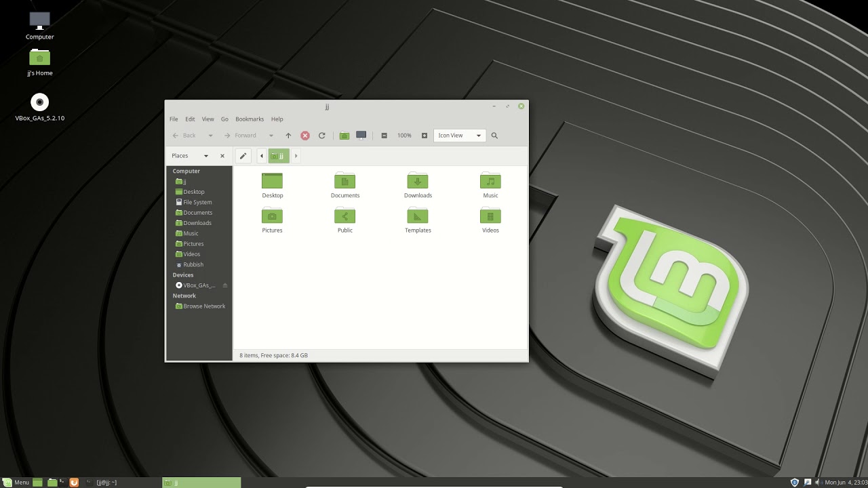This screenshot has height=488, width=868.
Task: Open the Mint Menu button
Action: 16,483
